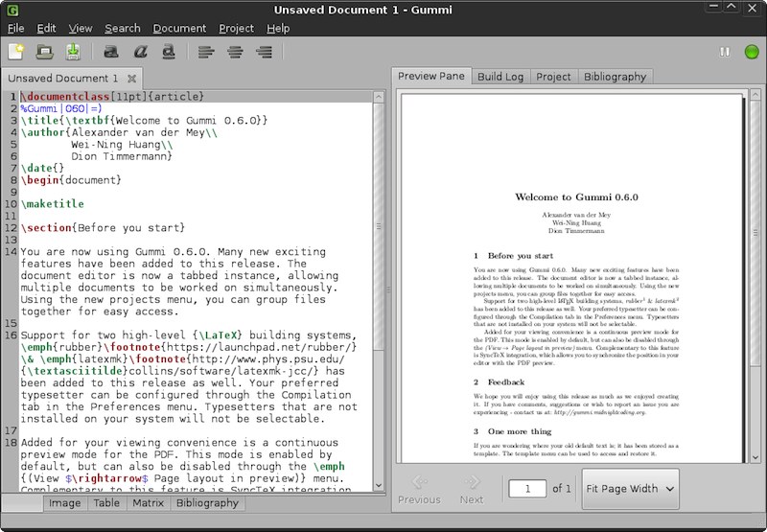Apply italic text formatting
This screenshot has width=767, height=532.
140,52
